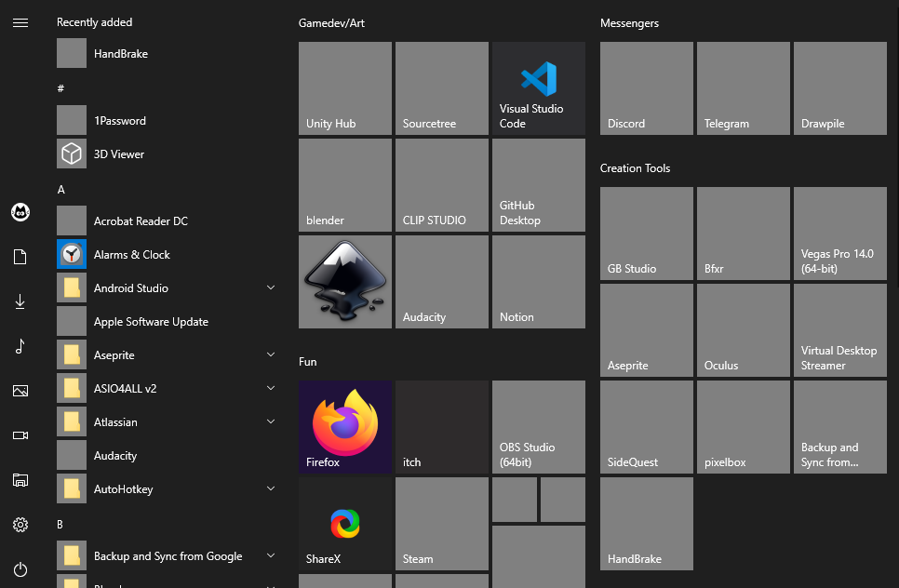Image resolution: width=899 pixels, height=588 pixels.
Task: Open the Vegas Pro 14.0 tile
Action: (840, 234)
